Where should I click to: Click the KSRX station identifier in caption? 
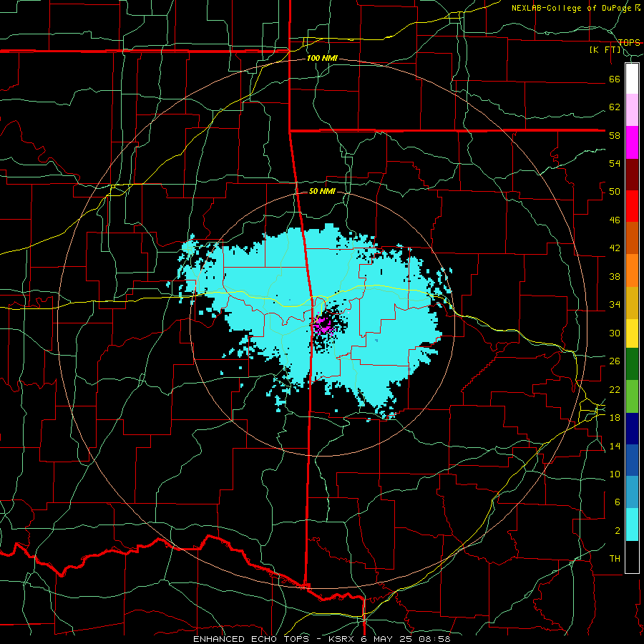point(343,639)
